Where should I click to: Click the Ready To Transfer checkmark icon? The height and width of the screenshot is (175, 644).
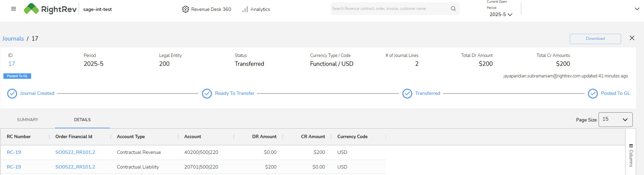point(207,93)
